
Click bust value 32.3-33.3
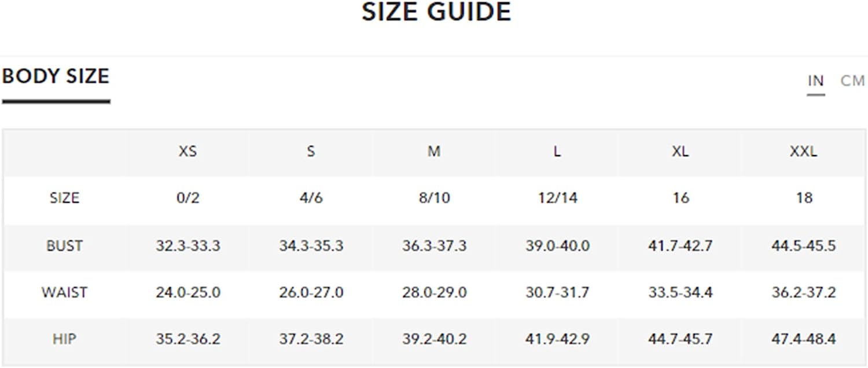coord(188,246)
